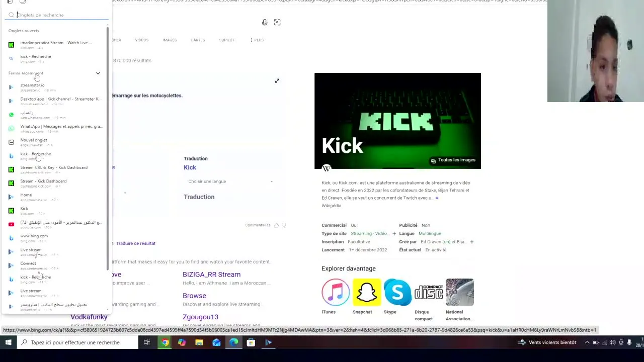Reopen the Kick kick.com tab
Screen dimensions: 644x362
[55, 211]
